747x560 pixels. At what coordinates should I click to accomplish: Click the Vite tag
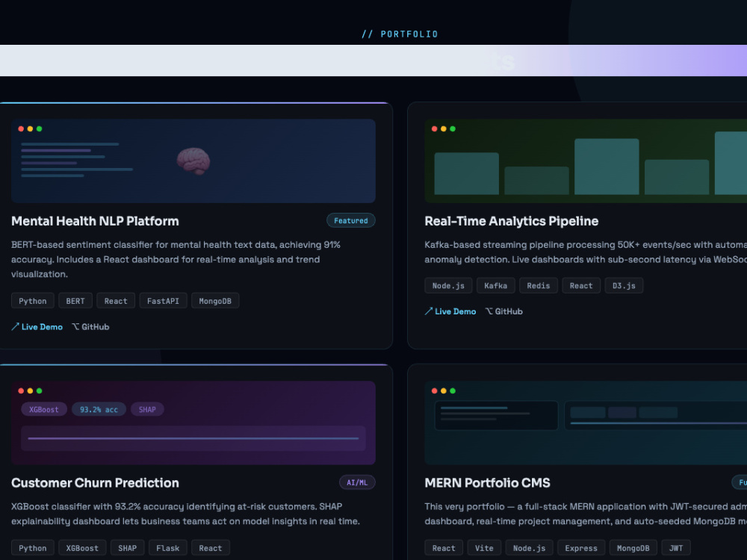(484, 548)
